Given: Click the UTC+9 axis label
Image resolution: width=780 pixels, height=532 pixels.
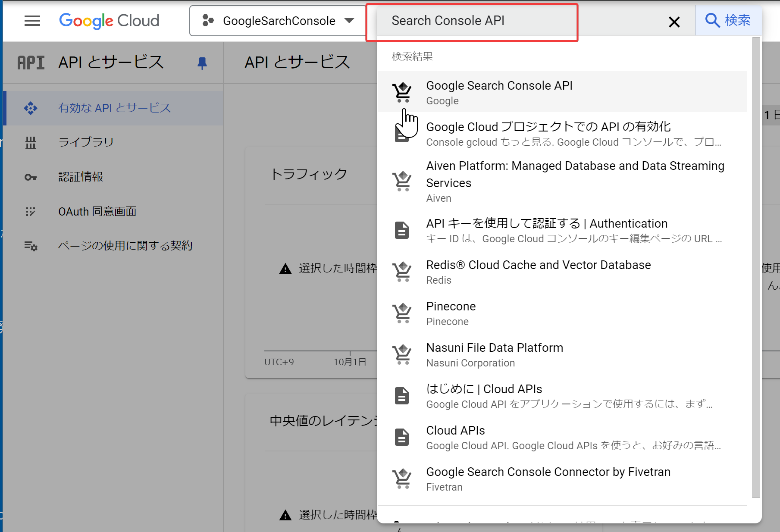Looking at the screenshot, I should pyautogui.click(x=279, y=362).
